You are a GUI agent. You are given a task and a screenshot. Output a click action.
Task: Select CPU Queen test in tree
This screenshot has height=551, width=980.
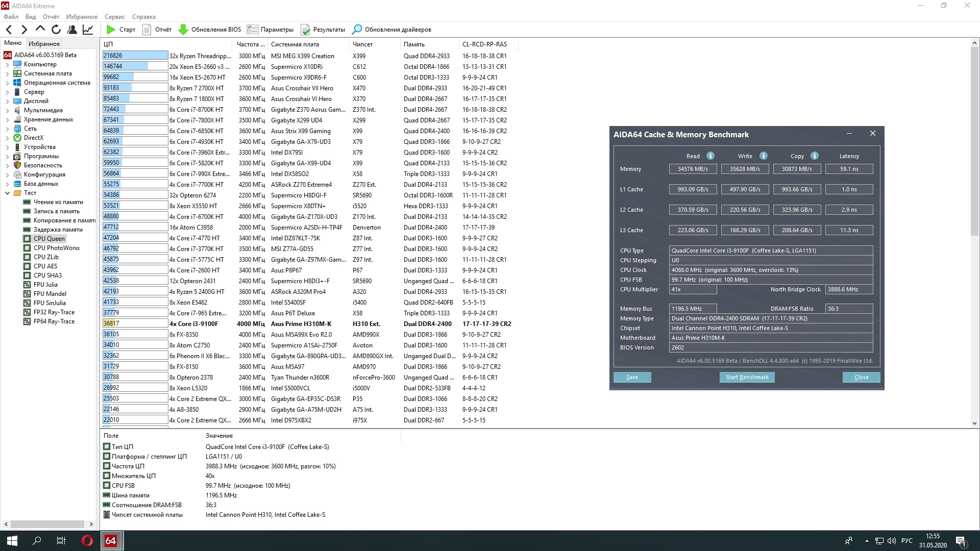pos(49,239)
